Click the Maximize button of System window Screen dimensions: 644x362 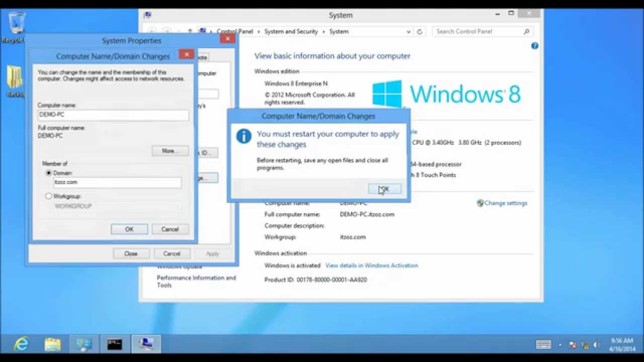pyautogui.click(x=511, y=14)
